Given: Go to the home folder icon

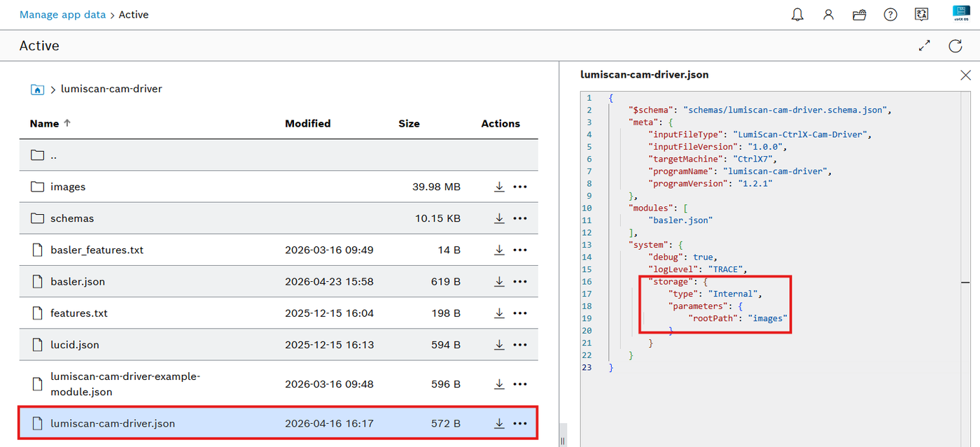Looking at the screenshot, I should (x=37, y=89).
